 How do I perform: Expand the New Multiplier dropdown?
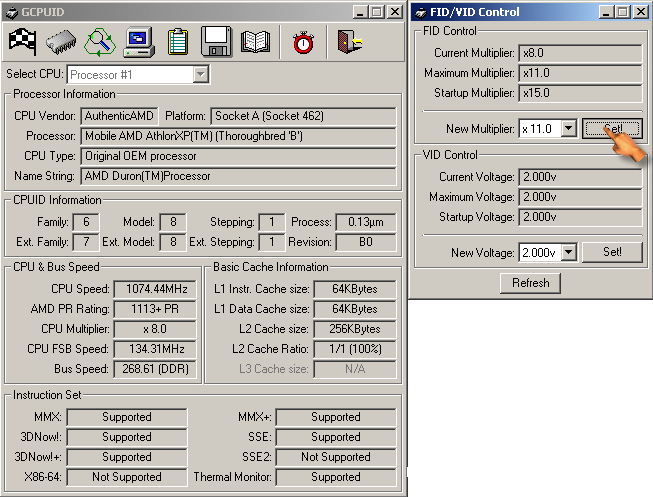(x=568, y=129)
